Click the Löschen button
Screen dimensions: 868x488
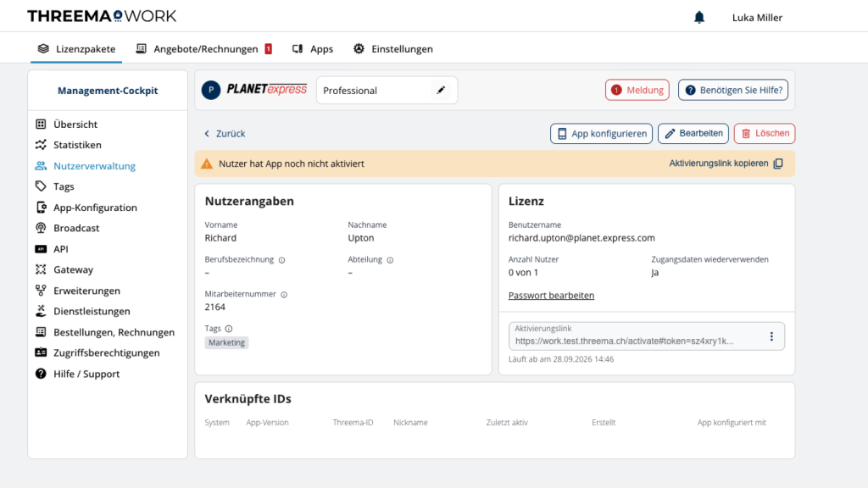765,133
